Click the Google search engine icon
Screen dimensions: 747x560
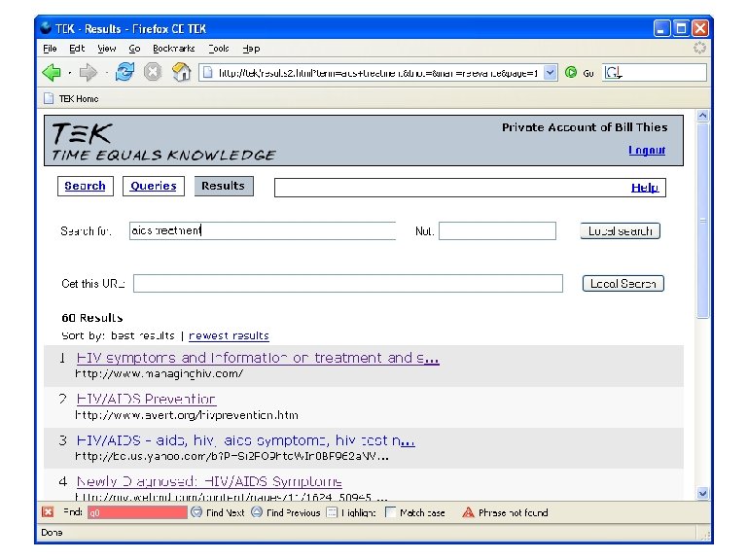click(613, 72)
